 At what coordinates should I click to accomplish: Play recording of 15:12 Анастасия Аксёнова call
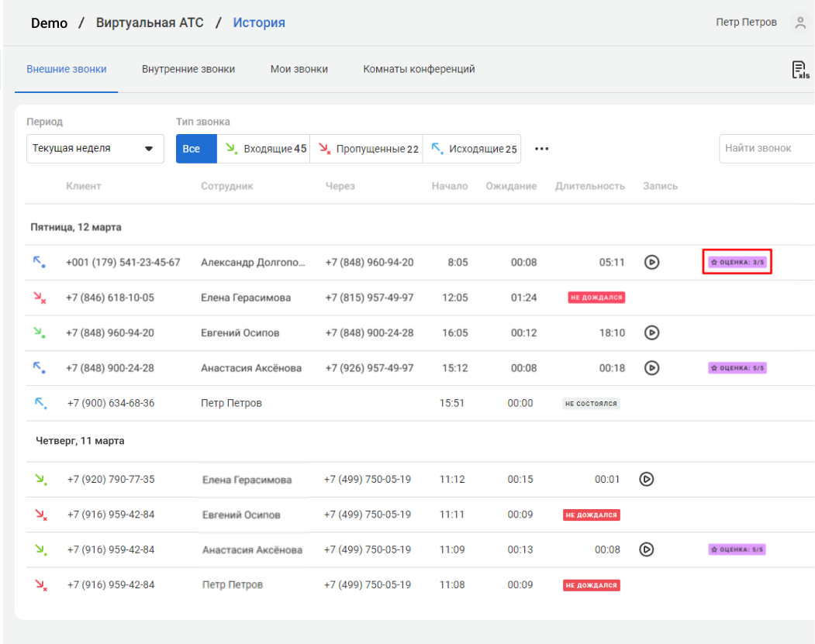(652, 368)
